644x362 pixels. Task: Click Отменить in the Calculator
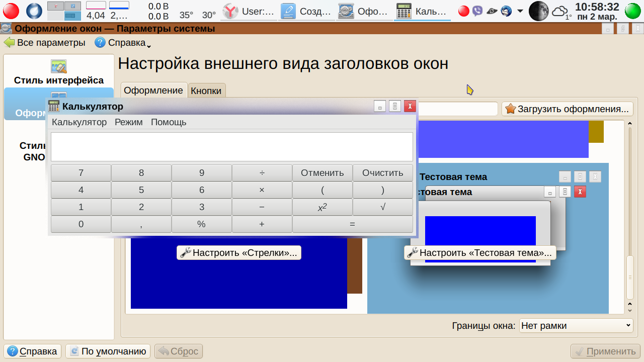tap(323, 173)
